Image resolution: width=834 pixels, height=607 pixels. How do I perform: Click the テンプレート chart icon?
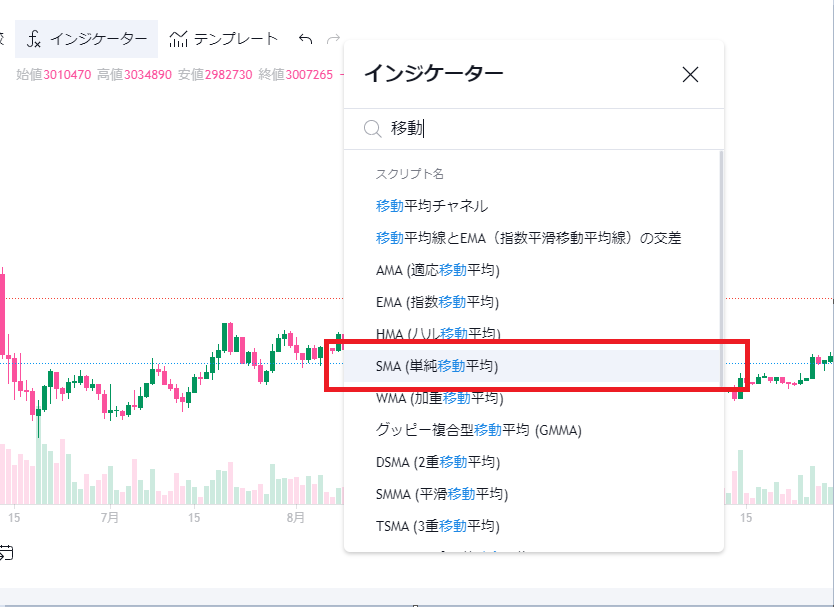(179, 39)
